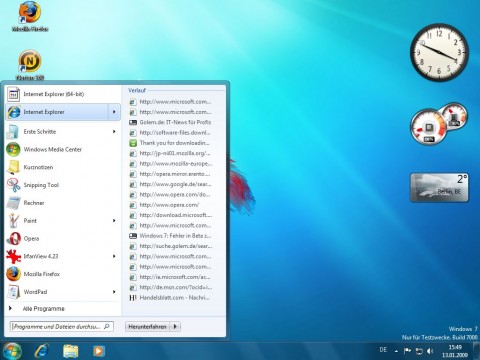Open http://de.msn.com/?ocid=i... history entry
480x360 pixels.
point(170,288)
